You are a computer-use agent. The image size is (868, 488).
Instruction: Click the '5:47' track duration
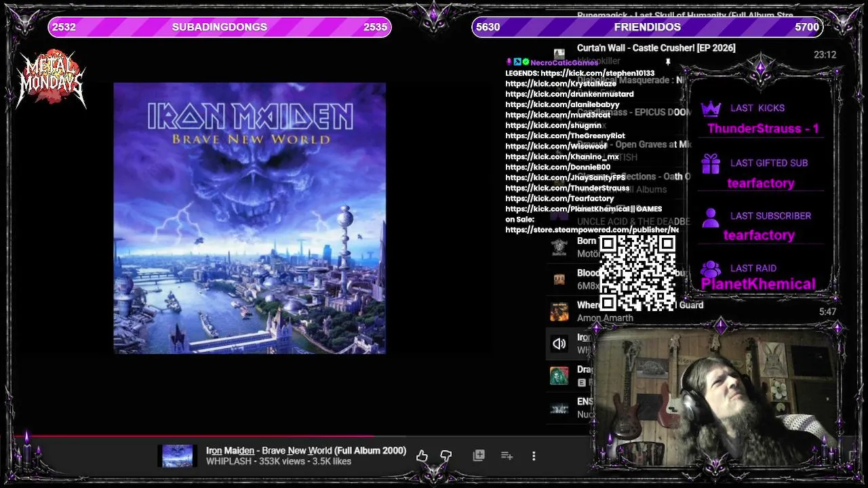(x=827, y=312)
